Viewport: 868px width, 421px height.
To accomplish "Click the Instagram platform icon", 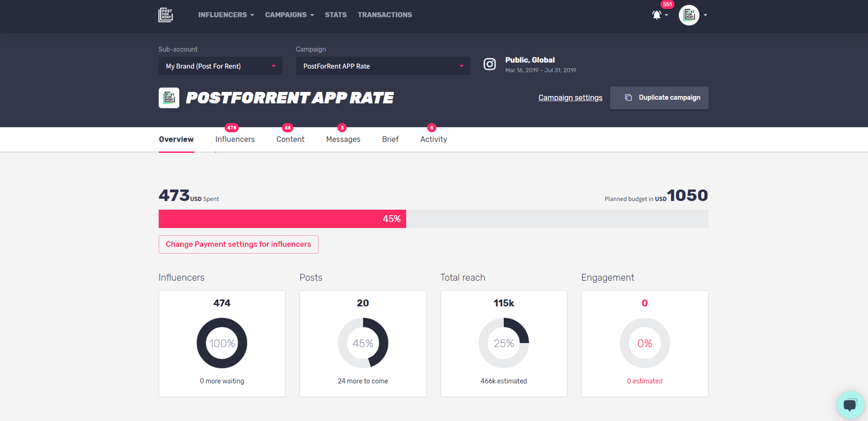I will pyautogui.click(x=490, y=64).
